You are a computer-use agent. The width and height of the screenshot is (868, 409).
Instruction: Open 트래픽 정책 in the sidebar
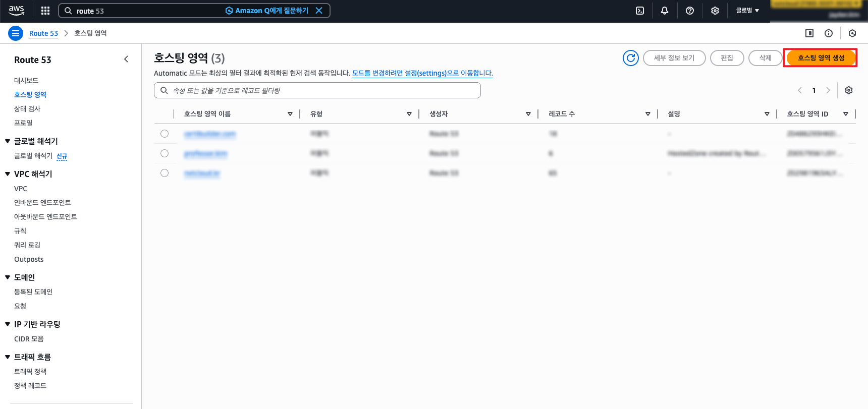[30, 371]
